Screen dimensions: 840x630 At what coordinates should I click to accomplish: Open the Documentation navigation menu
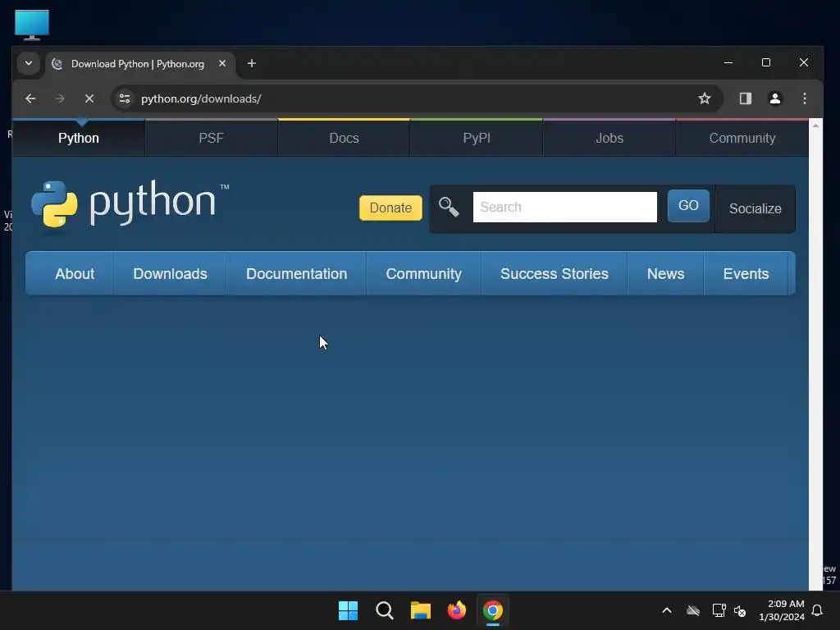[x=296, y=274]
